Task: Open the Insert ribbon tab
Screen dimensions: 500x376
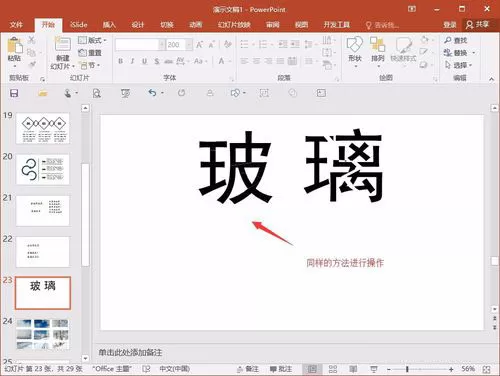Action: (109, 24)
